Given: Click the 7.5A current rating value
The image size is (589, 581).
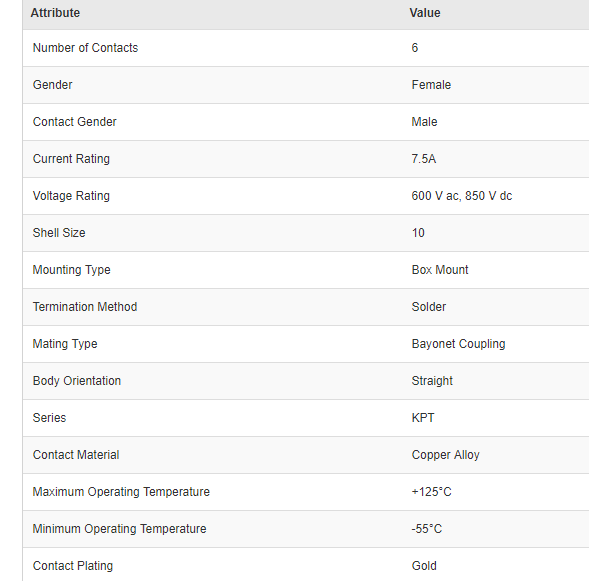Looking at the screenshot, I should point(423,158).
